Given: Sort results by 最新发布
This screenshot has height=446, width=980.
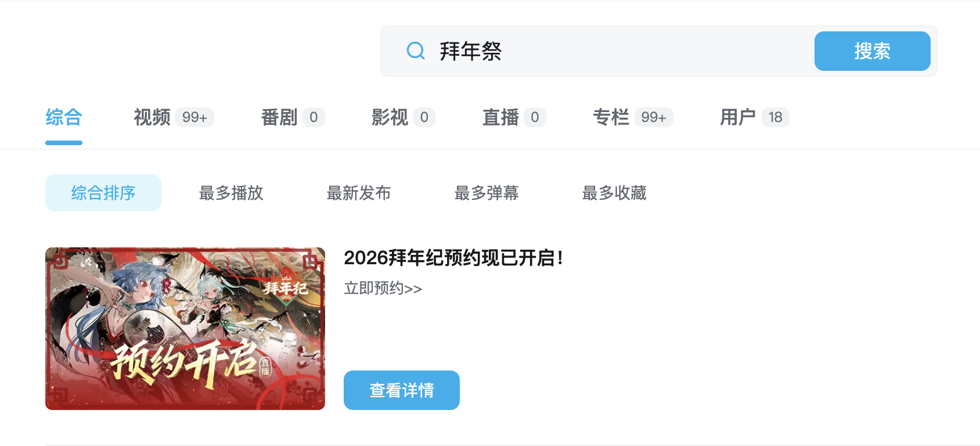Looking at the screenshot, I should (x=359, y=193).
